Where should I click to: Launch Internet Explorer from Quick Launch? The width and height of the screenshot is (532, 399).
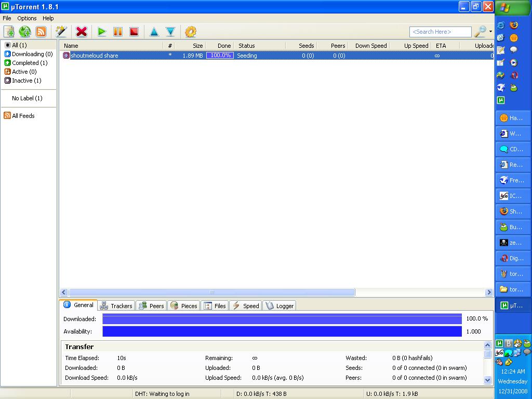(x=501, y=25)
